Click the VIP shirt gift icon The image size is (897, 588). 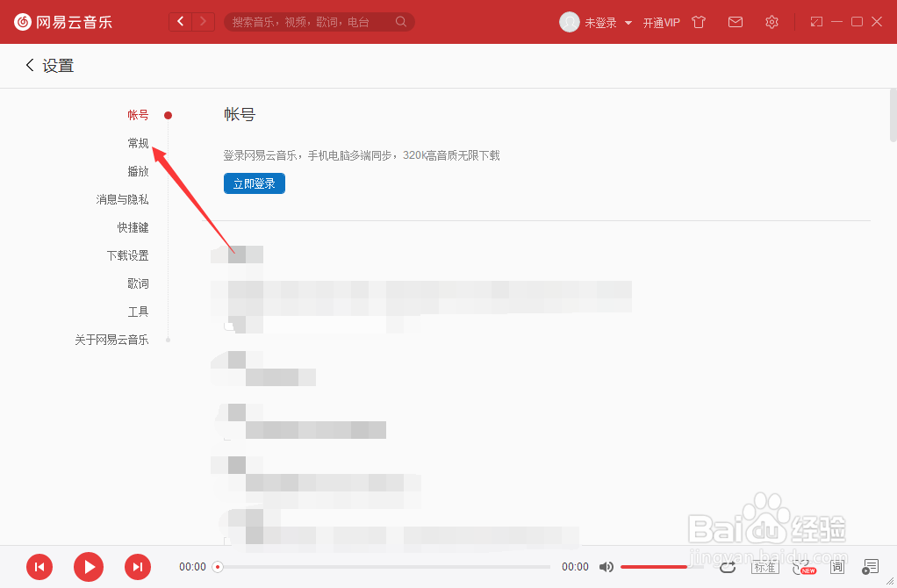pos(699,22)
